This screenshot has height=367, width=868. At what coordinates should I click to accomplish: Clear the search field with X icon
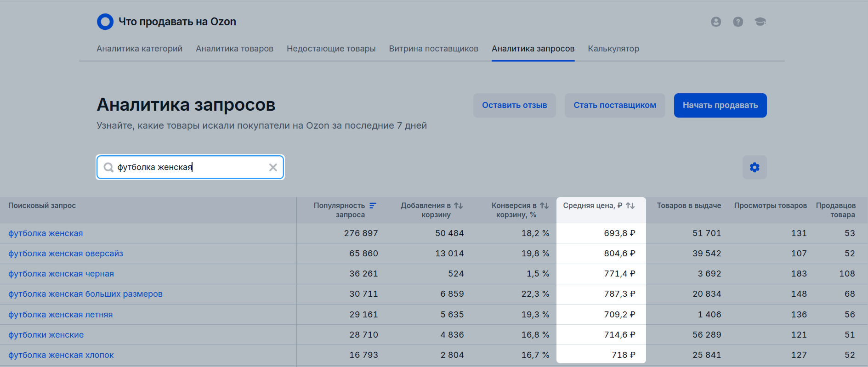(x=273, y=167)
